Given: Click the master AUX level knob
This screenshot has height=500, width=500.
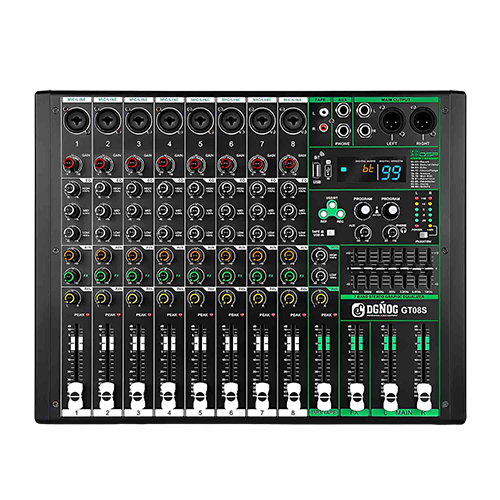Looking at the screenshot, I should tap(363, 232).
